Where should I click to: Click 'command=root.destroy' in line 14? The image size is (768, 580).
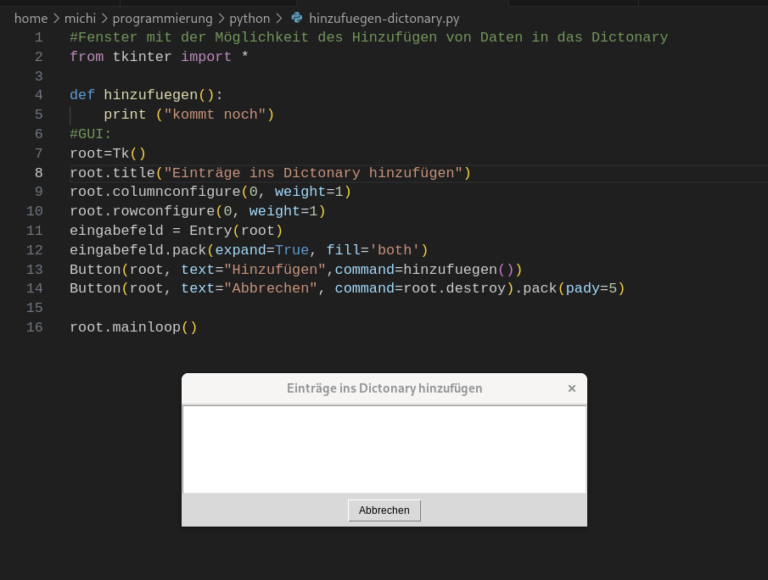click(420, 288)
